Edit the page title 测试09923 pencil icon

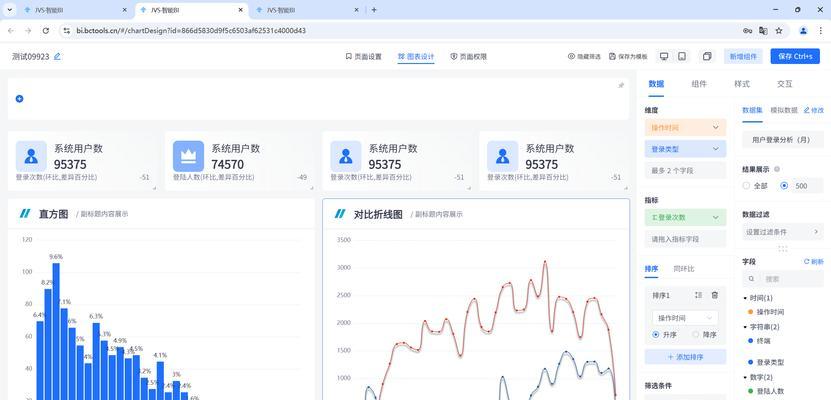(x=57, y=56)
